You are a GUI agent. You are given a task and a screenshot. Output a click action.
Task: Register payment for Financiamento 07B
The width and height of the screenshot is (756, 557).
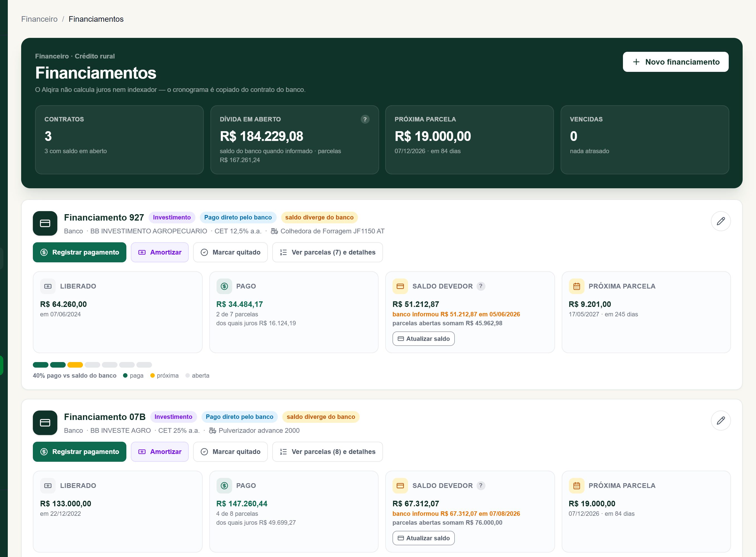coord(80,451)
